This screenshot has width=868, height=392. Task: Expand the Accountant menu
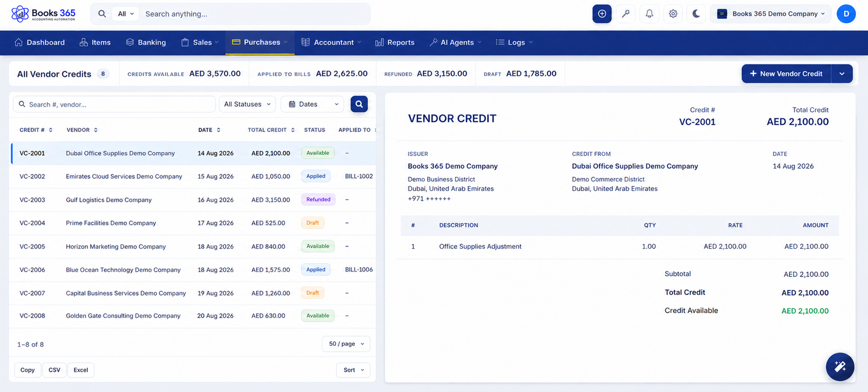pos(331,42)
